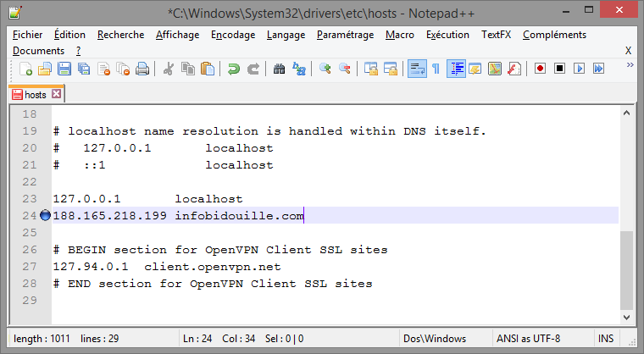Screen dimensions: 644x354
Task: Open the ? help menu
Action: [x=79, y=51]
